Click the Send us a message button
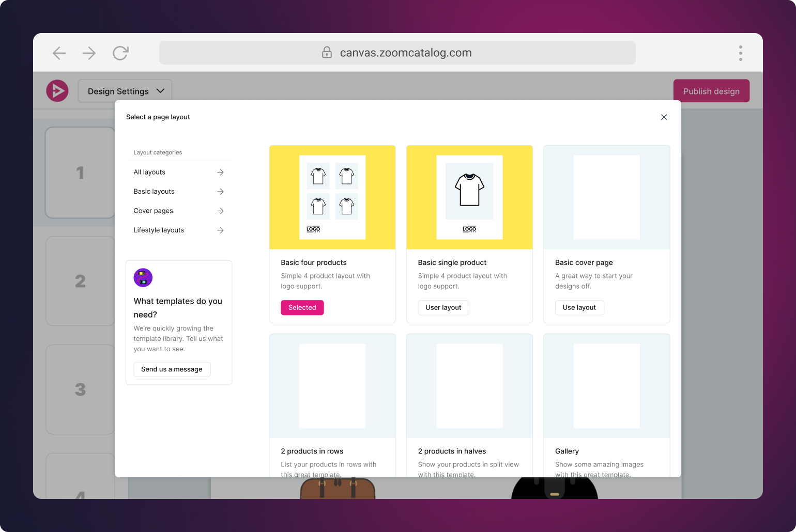The height and width of the screenshot is (532, 796). (172, 369)
